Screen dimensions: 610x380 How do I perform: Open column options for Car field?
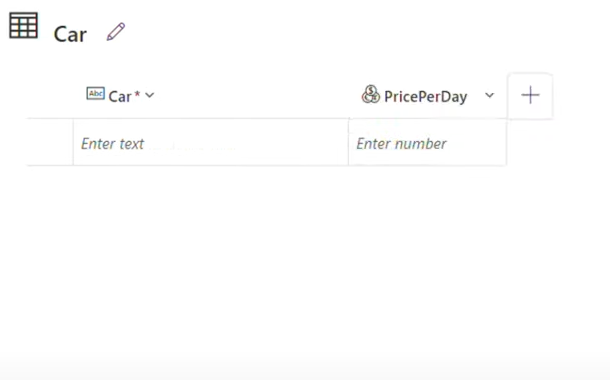pyautogui.click(x=150, y=95)
